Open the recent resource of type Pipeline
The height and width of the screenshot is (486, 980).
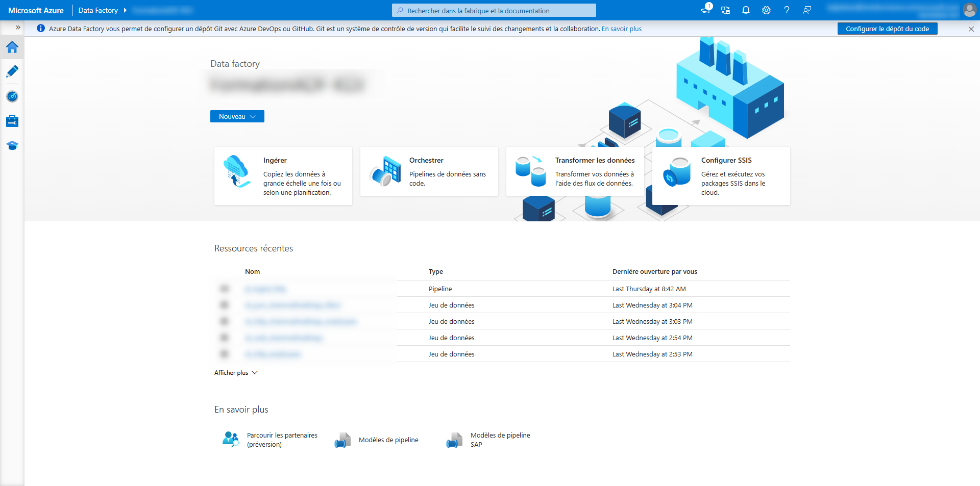tap(265, 289)
